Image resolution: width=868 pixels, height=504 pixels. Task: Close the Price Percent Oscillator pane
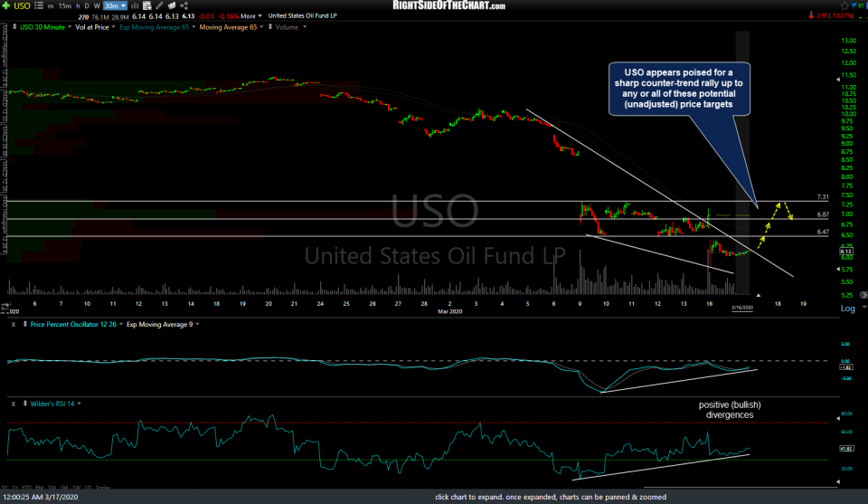point(14,325)
